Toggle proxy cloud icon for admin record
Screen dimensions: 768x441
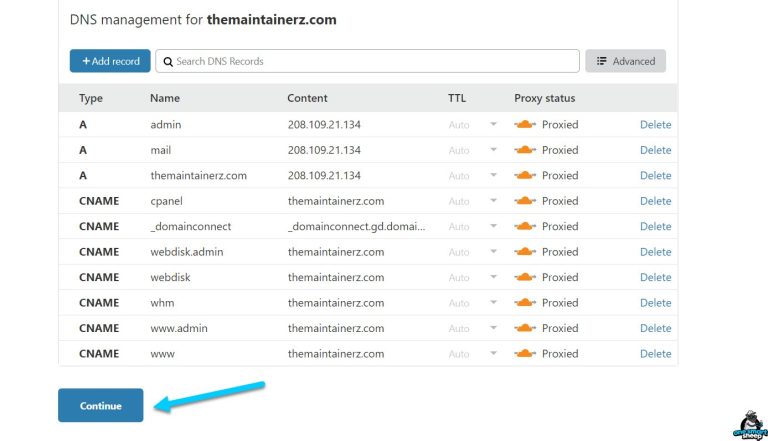pos(525,125)
